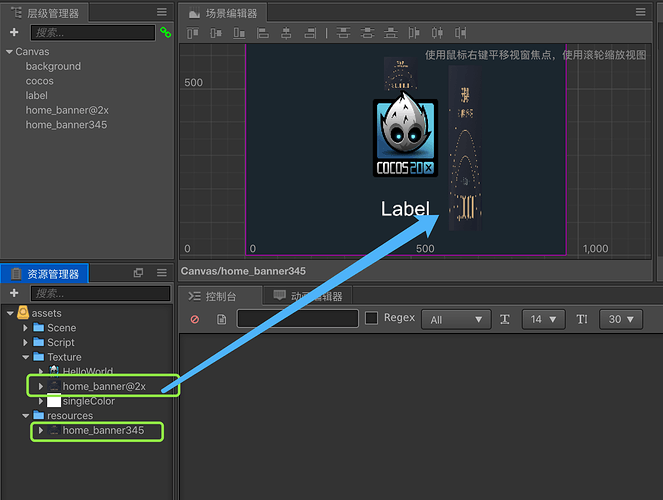Screen dimensions: 663x500
Task: Click the hierarchy search field
Action: 93,33
